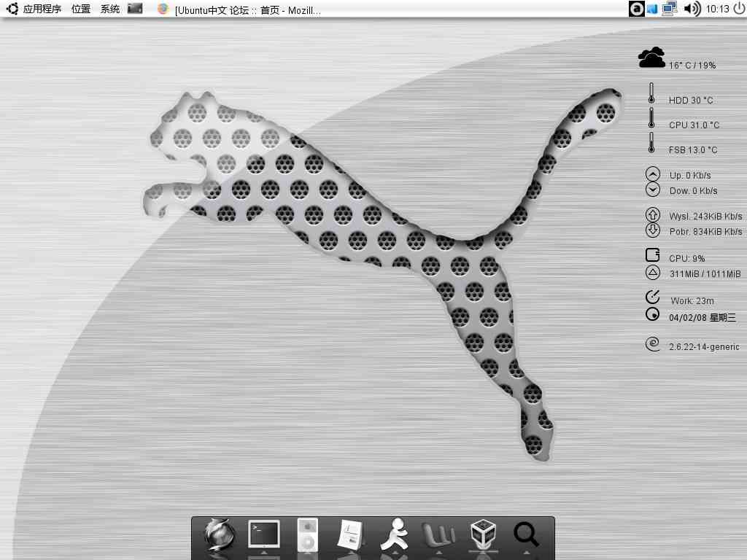Click the Debian swirl kernel icon
The width and height of the screenshot is (747, 560).
653,344
